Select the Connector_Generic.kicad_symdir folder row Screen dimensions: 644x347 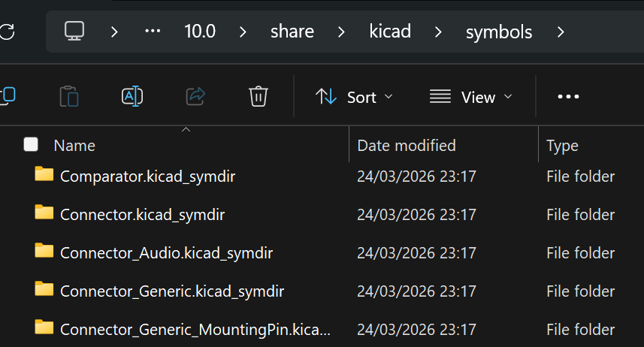pyautogui.click(x=172, y=291)
